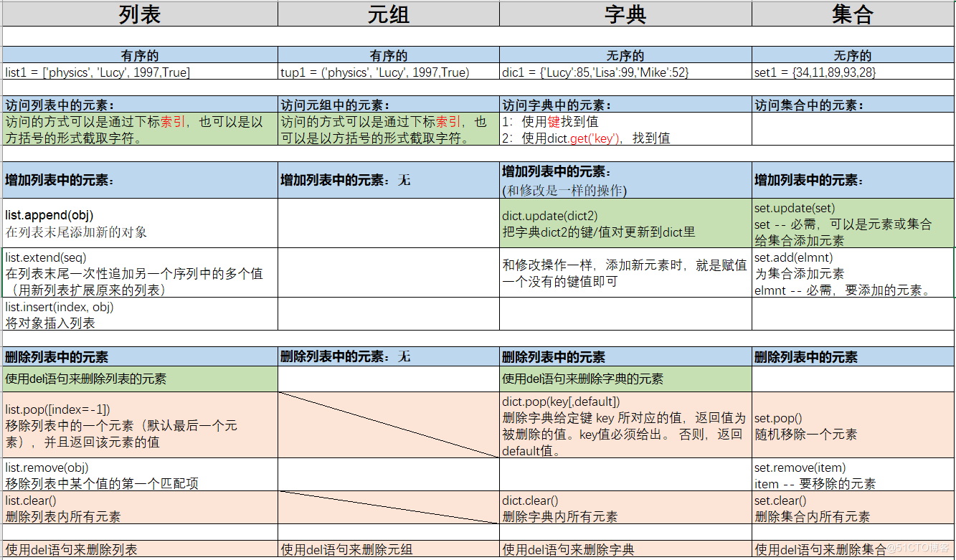Select the 访问元组中的元素 heading cell

[389, 105]
